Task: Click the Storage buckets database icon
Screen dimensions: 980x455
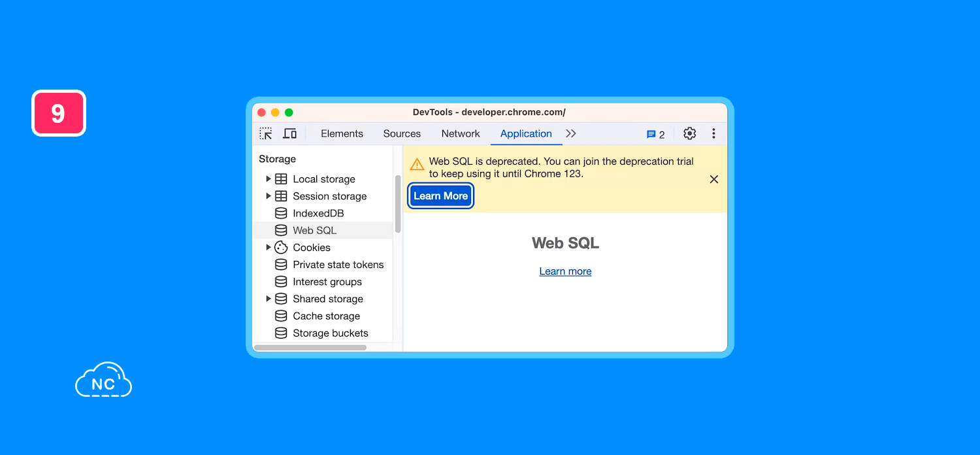Action: click(281, 333)
